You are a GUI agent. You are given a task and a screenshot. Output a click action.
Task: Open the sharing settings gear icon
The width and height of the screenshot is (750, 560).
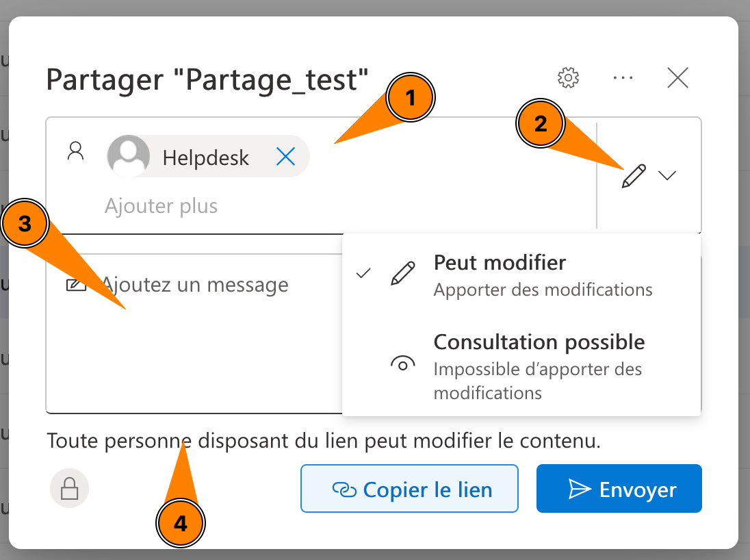tap(569, 78)
